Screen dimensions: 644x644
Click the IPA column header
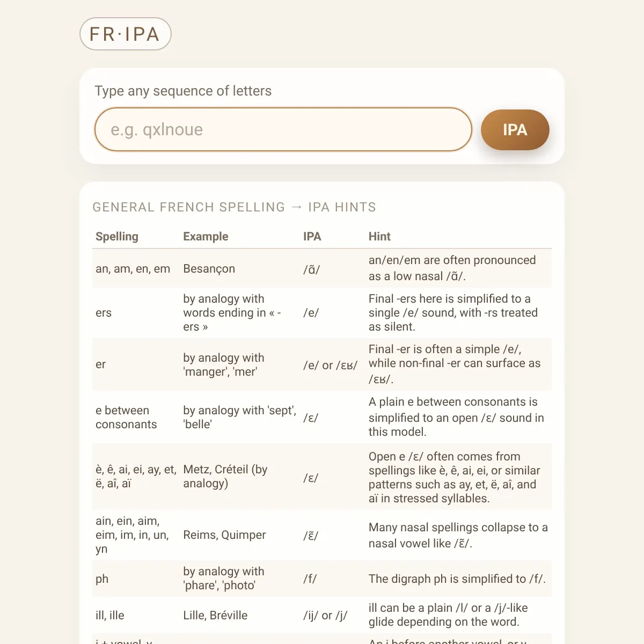(312, 237)
